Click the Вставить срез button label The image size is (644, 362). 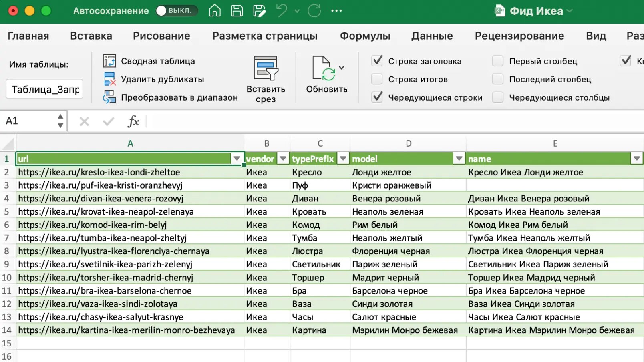click(x=266, y=94)
